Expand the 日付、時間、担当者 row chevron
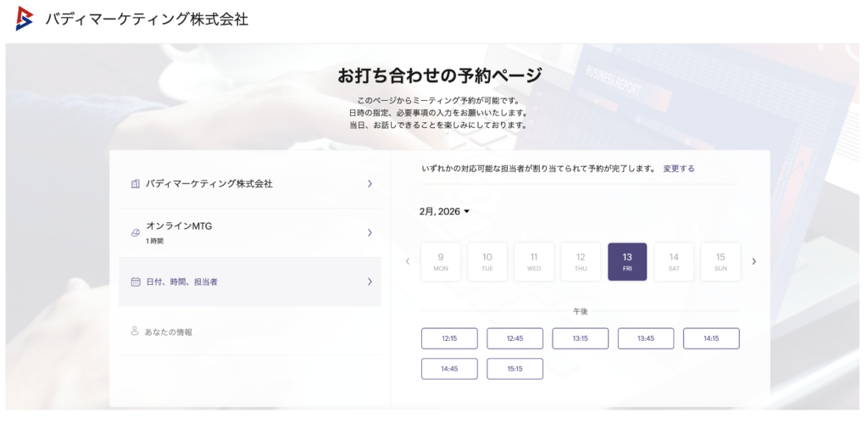Screen dimensions: 868x424 [x=370, y=282]
